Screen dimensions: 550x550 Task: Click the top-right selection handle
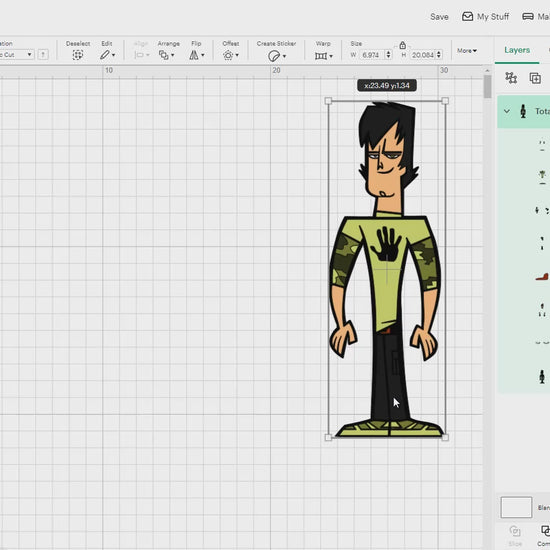tap(445, 101)
